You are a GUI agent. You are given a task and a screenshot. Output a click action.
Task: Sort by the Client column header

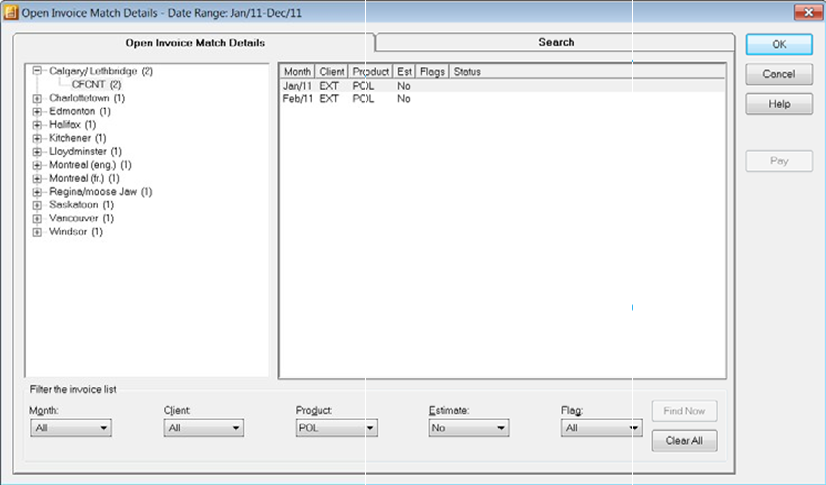pyautogui.click(x=331, y=72)
